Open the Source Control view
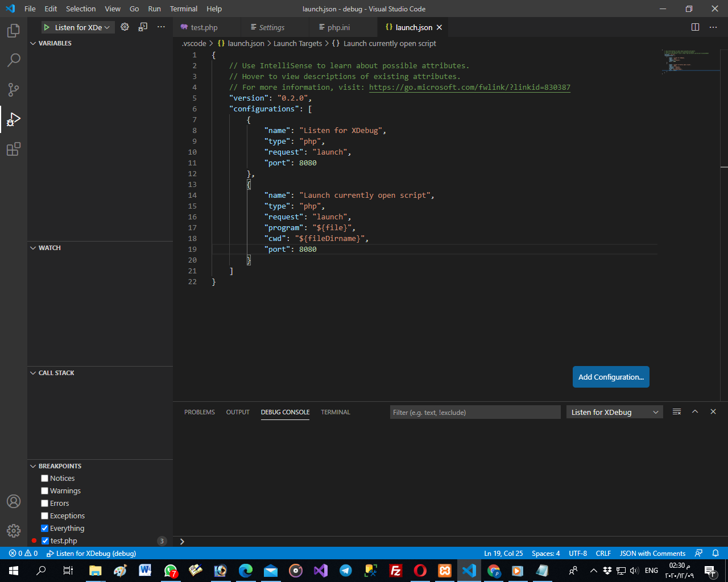The height and width of the screenshot is (582, 728). 14,90
